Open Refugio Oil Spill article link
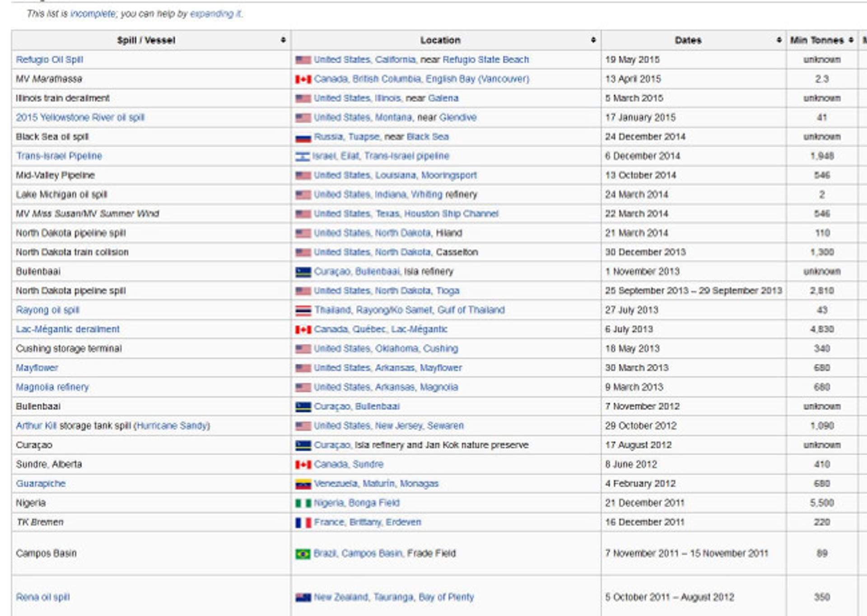 (49, 60)
